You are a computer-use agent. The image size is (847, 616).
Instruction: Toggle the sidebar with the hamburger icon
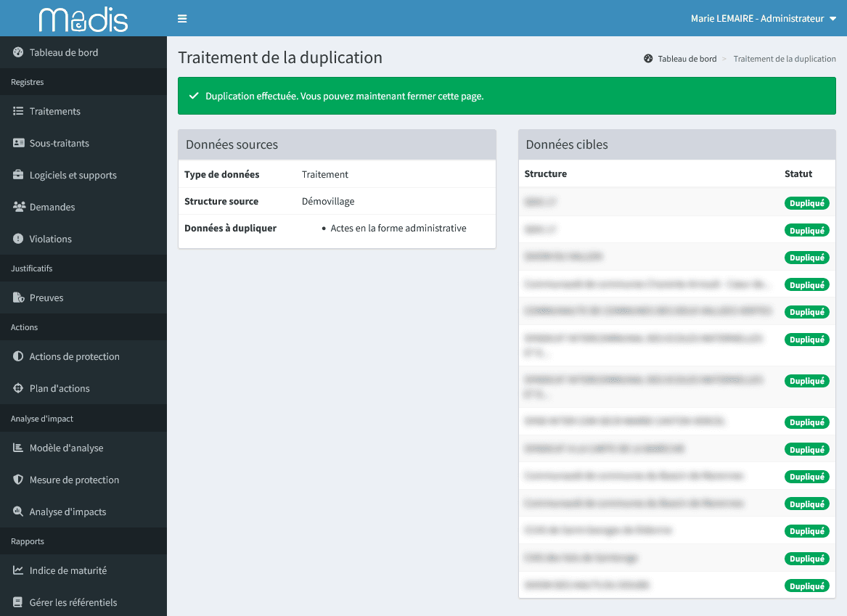pyautogui.click(x=182, y=19)
